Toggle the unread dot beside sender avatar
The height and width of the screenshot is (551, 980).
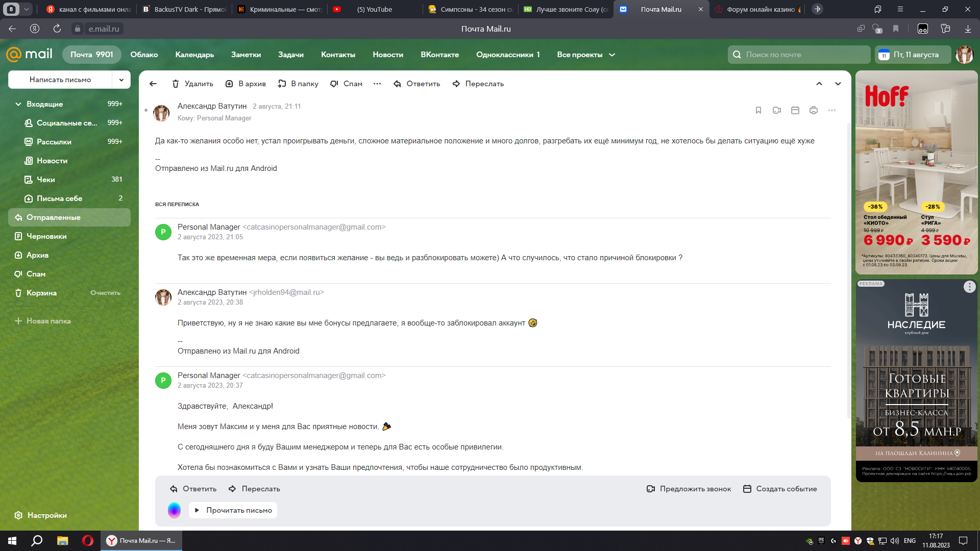point(146,110)
